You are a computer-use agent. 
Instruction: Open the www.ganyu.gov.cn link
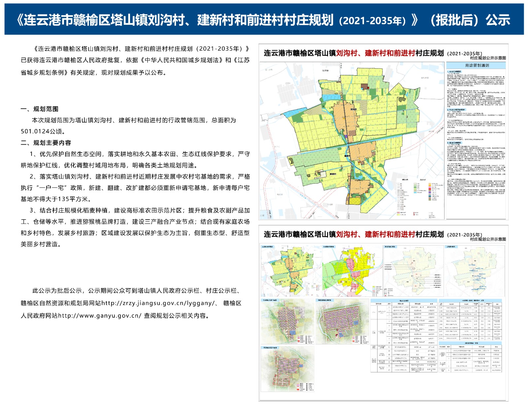[x=100, y=316]
